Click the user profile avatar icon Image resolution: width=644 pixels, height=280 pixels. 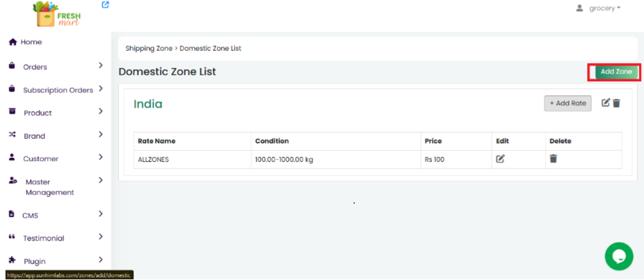[x=579, y=8]
